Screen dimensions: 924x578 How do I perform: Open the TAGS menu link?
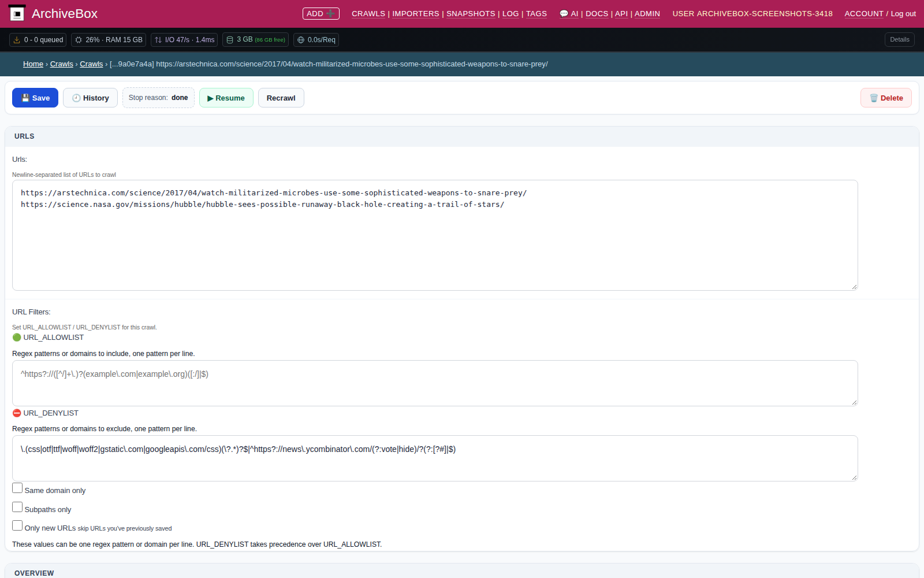536,13
